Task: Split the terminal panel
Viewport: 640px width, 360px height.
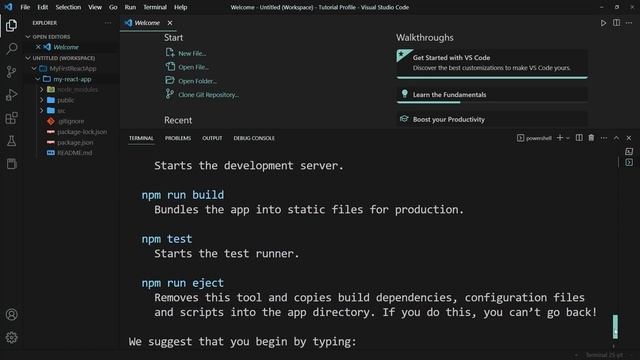Action: click(x=579, y=138)
